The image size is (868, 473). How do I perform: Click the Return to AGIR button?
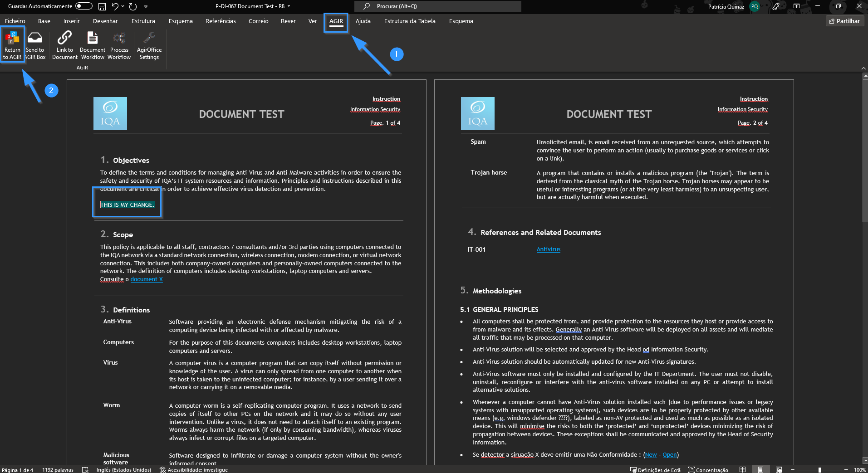click(x=12, y=45)
